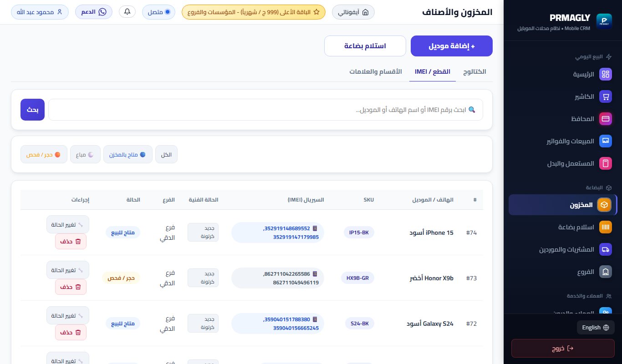Open محمود عبد الله user menu

[40, 12]
